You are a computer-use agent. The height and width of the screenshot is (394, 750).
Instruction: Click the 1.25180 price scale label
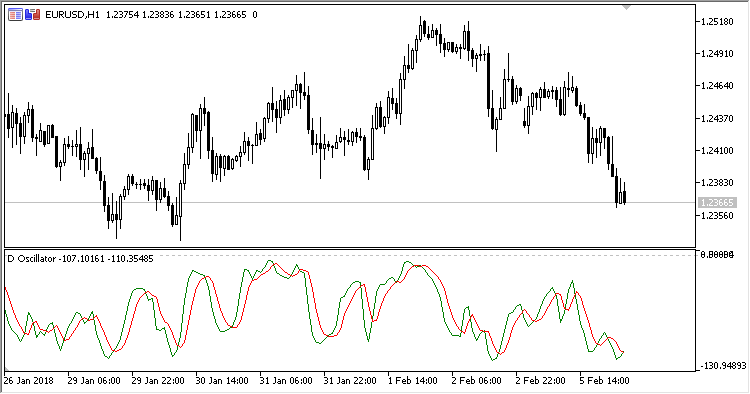[x=717, y=22]
